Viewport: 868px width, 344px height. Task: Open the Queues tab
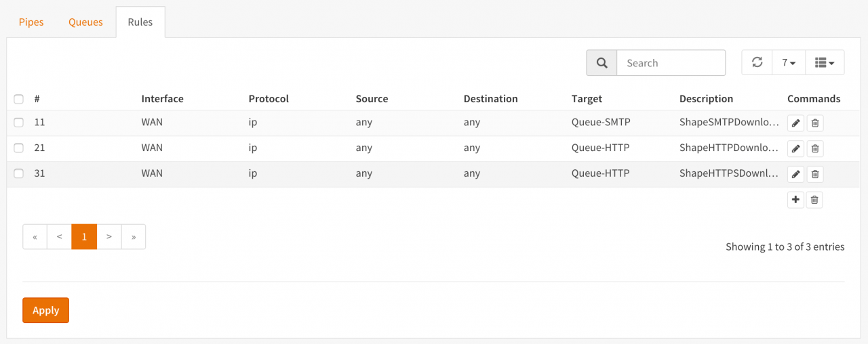click(x=85, y=22)
